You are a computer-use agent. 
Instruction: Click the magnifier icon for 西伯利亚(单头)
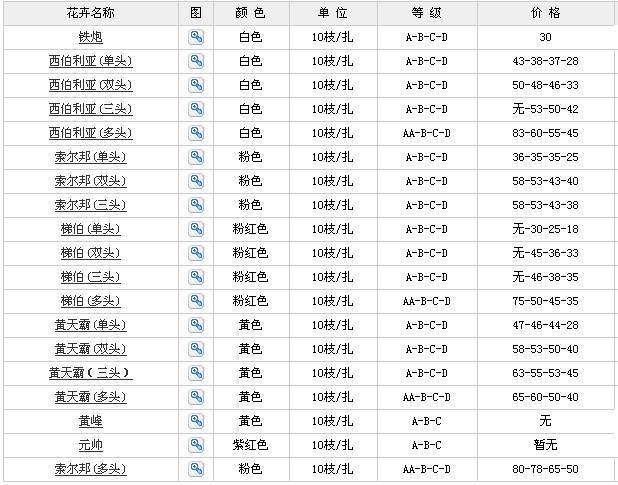tap(196, 61)
